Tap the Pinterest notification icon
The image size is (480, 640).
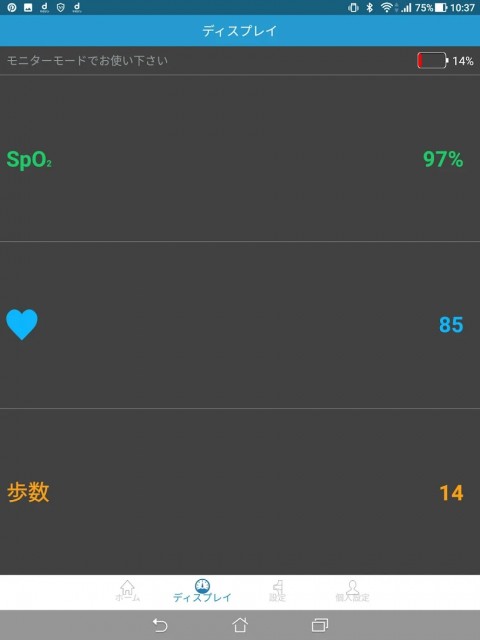coord(12,7)
